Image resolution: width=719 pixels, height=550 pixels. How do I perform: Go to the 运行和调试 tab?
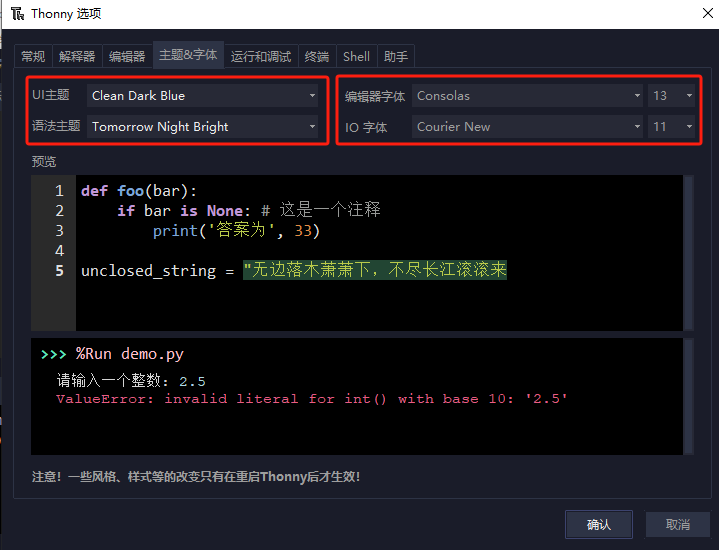261,56
